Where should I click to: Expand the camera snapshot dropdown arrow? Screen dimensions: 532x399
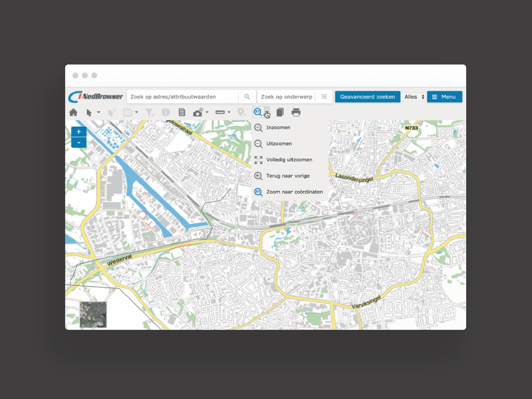click(207, 112)
